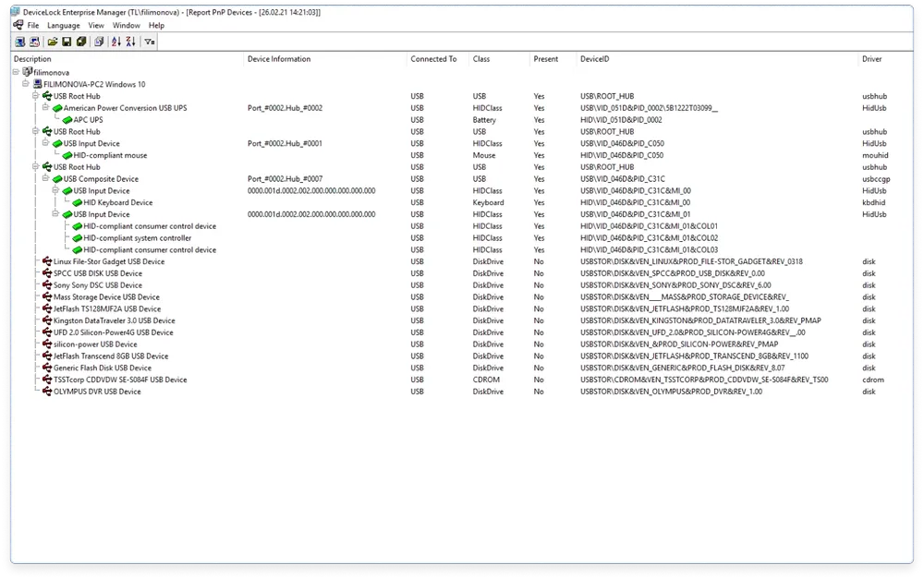Open the Window menu

point(126,25)
